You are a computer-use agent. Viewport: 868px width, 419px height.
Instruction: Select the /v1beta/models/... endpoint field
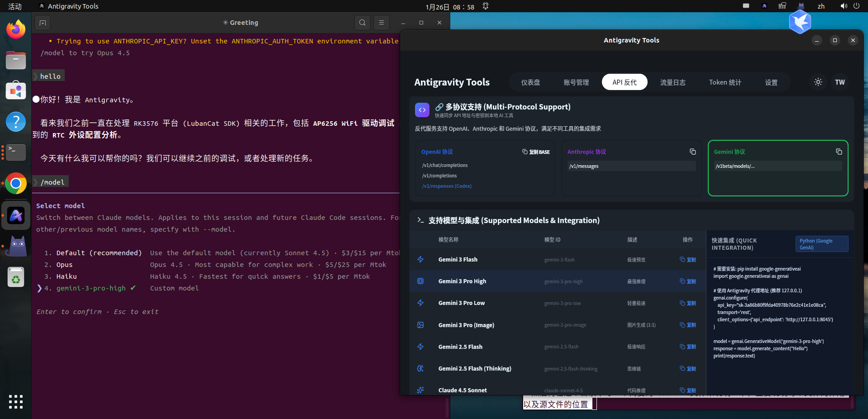coord(778,166)
